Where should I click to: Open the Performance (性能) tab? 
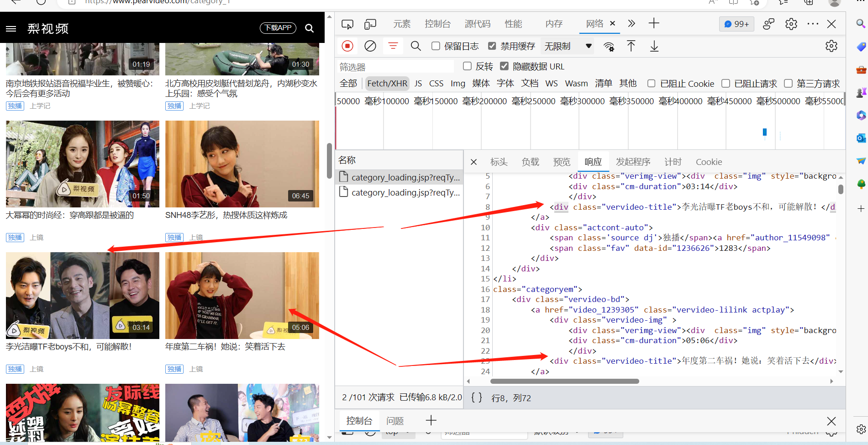513,24
